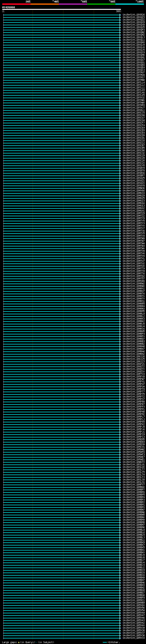
Task: Click the 'Large gaps:' legend text
Action: coord(10,642)
